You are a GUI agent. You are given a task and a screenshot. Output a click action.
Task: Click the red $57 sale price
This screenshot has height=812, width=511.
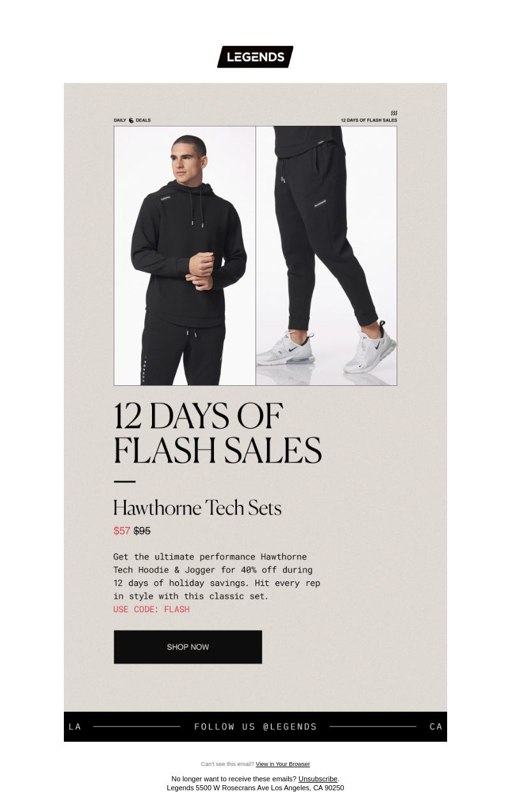(x=122, y=531)
